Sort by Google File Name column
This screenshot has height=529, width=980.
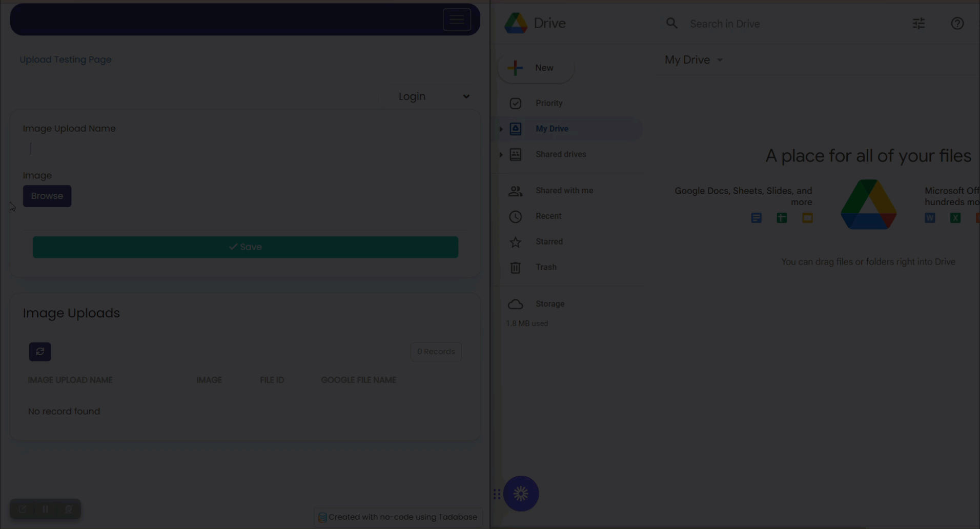coord(358,380)
